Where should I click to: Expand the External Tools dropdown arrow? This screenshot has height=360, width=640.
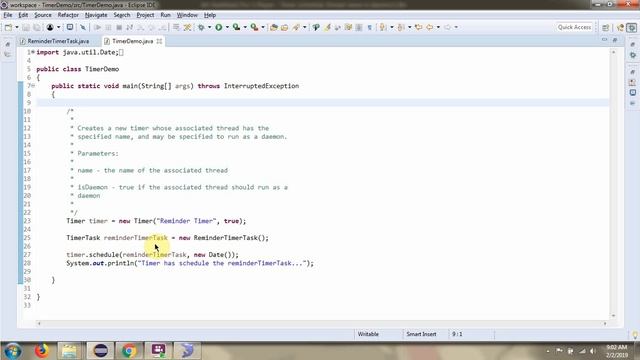pos(263,27)
